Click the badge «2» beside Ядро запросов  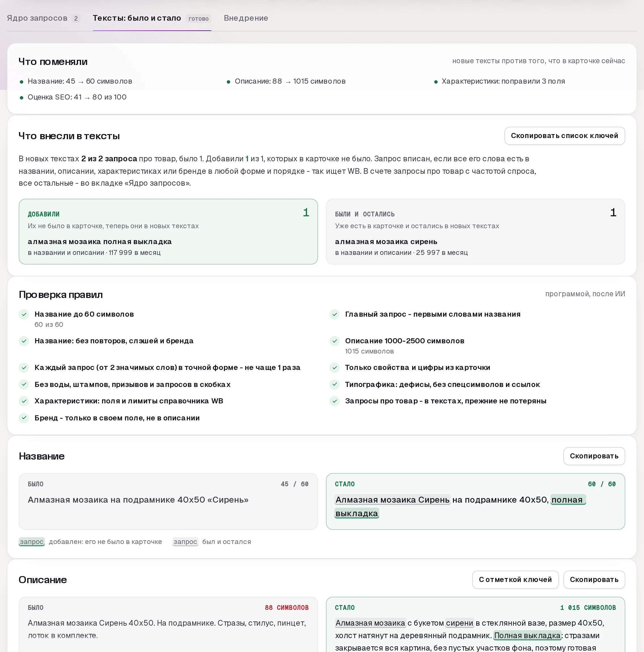[76, 18]
